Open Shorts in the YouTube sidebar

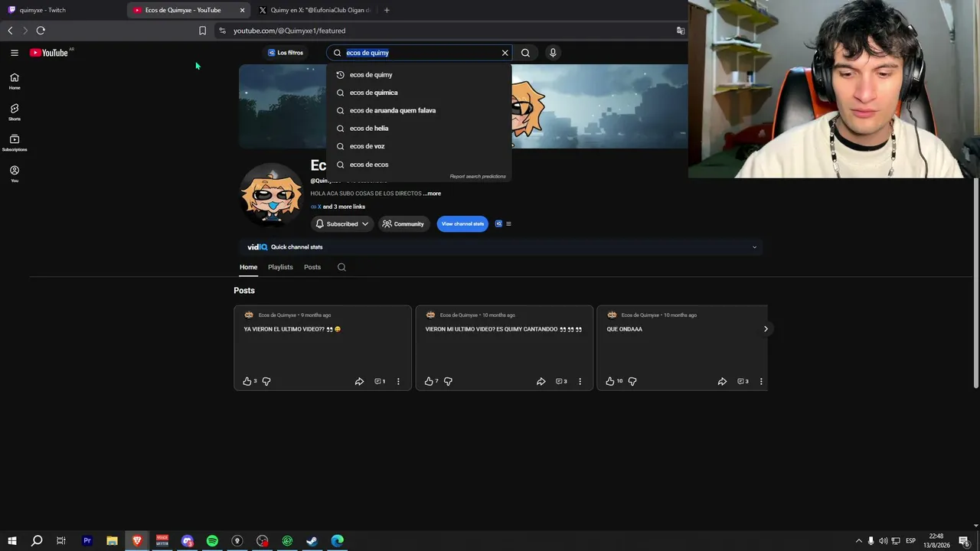coord(15,112)
